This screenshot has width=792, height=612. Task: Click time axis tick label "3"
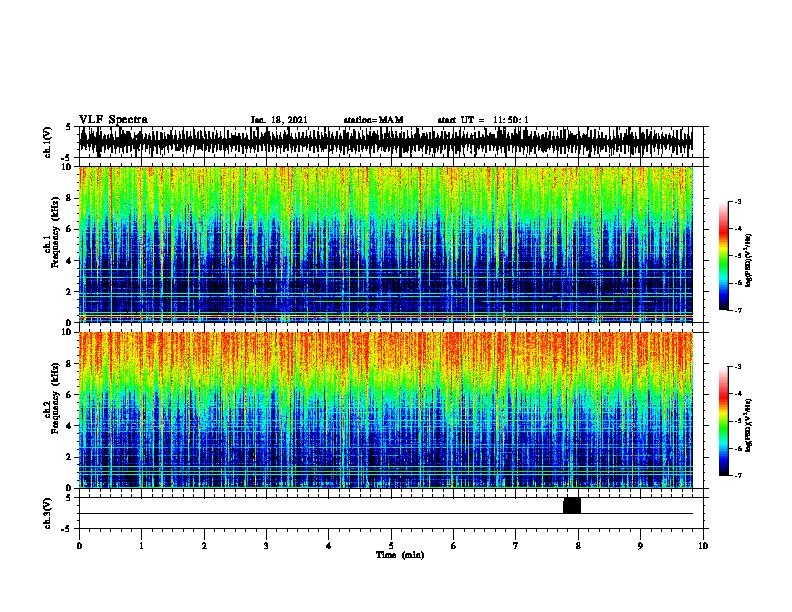266,546
